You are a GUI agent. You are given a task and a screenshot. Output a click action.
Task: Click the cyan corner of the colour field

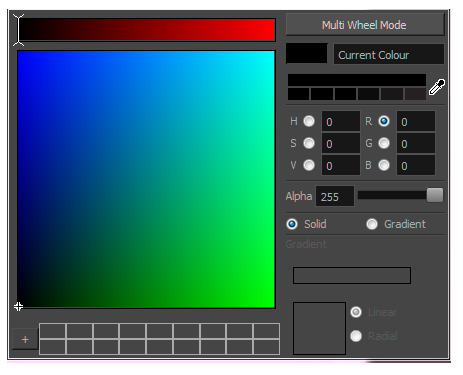271,55
